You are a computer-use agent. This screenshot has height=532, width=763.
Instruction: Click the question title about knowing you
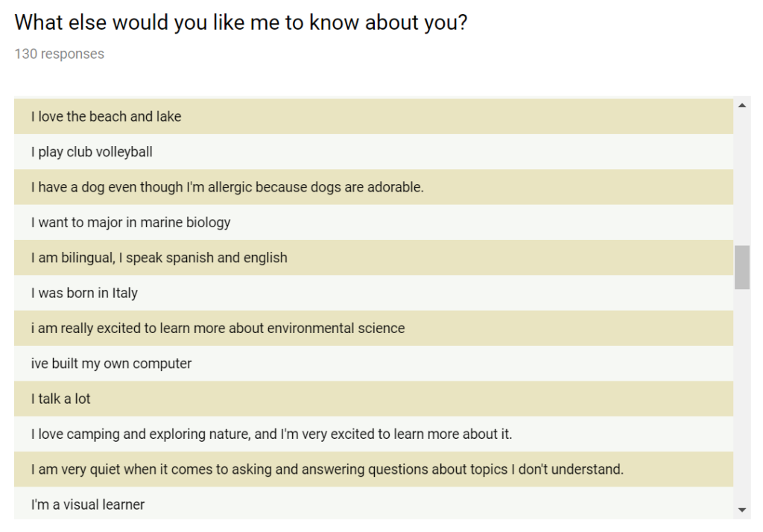(241, 22)
